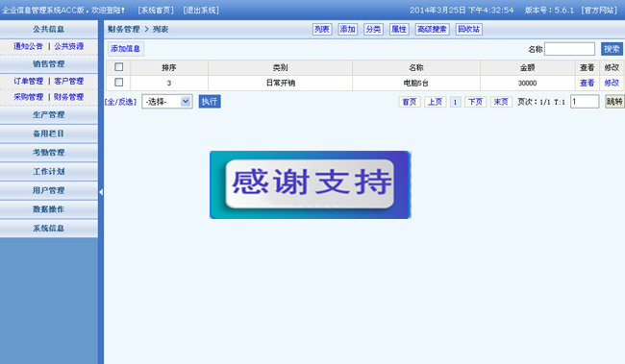Select the 日常开销 category cell
Screen dimensions: 625x364
tap(280, 83)
